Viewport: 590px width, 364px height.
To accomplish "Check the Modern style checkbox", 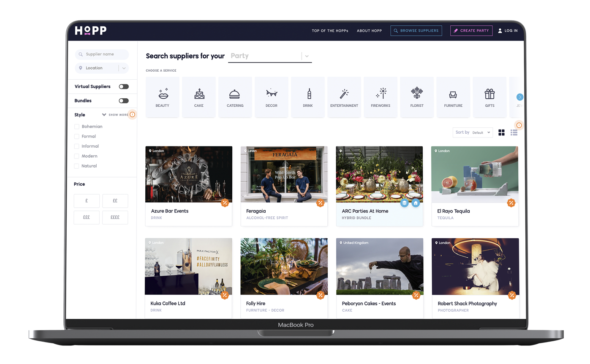I will [77, 156].
